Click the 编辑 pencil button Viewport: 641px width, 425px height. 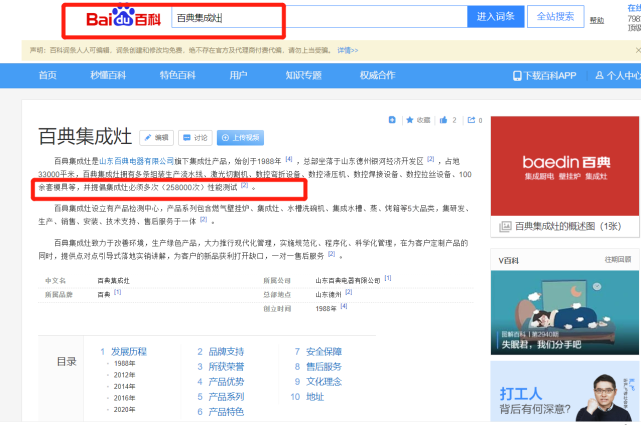click(x=157, y=138)
